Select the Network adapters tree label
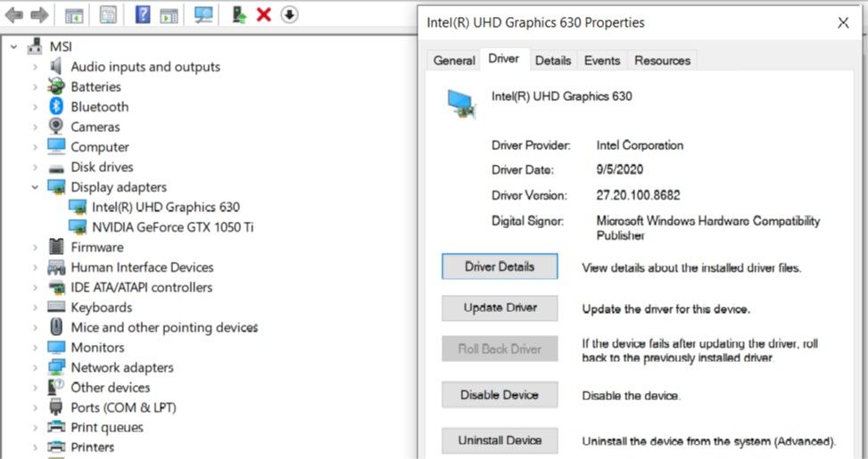 (x=122, y=368)
